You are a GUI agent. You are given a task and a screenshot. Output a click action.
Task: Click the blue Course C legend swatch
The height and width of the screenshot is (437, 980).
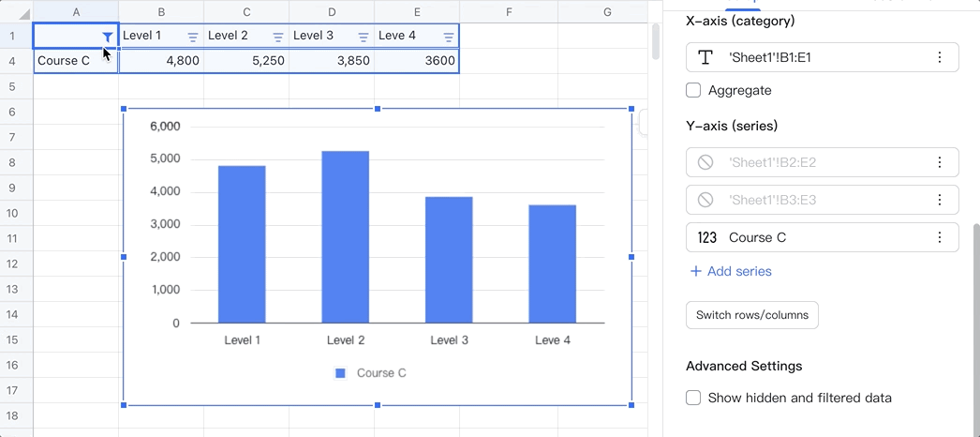(341, 373)
